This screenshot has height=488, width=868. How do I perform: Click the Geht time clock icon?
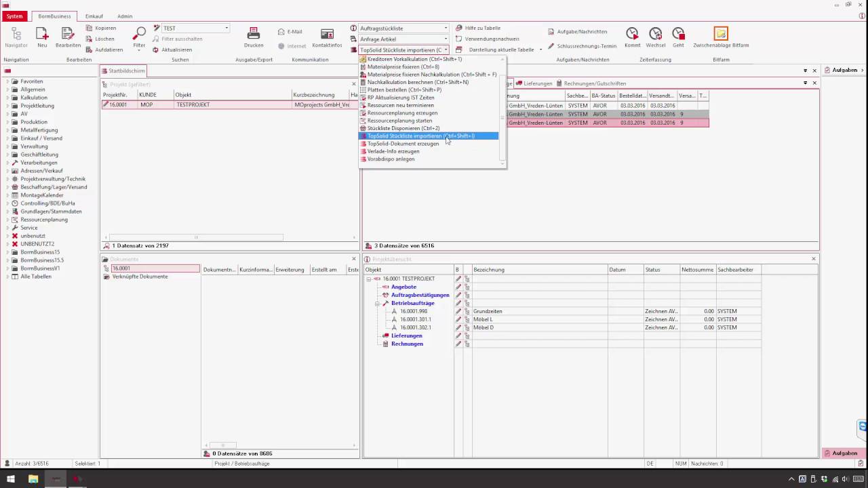(678, 37)
